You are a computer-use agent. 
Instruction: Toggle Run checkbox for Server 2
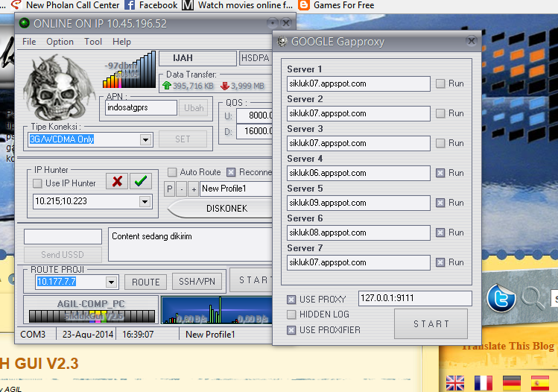point(440,113)
